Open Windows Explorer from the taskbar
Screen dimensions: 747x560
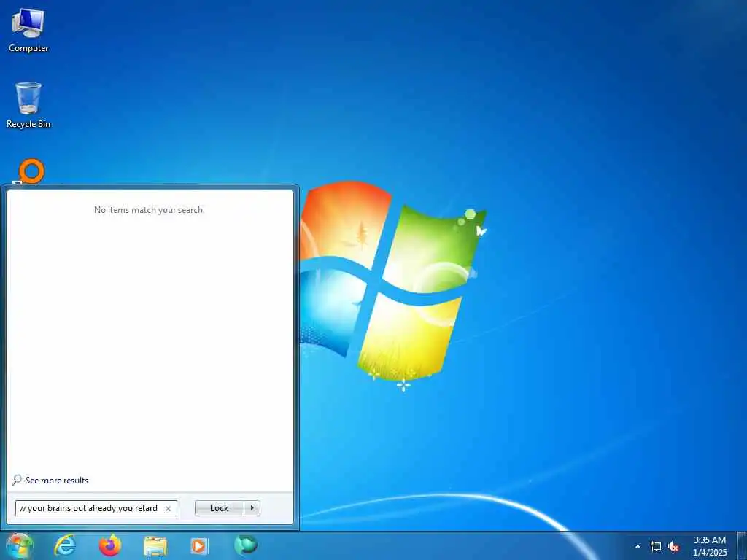click(155, 546)
